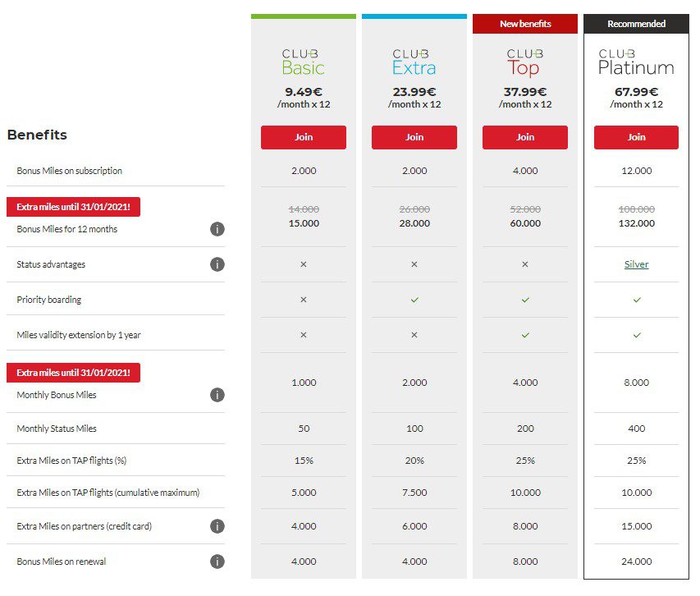Join the Club Platinum plan
The image size is (700, 596).
pos(636,137)
